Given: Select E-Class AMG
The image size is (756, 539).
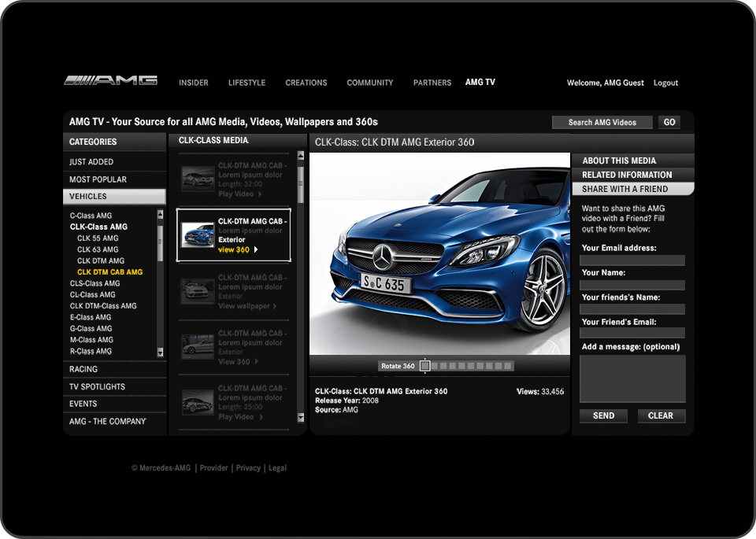Looking at the screenshot, I should click(x=90, y=317).
